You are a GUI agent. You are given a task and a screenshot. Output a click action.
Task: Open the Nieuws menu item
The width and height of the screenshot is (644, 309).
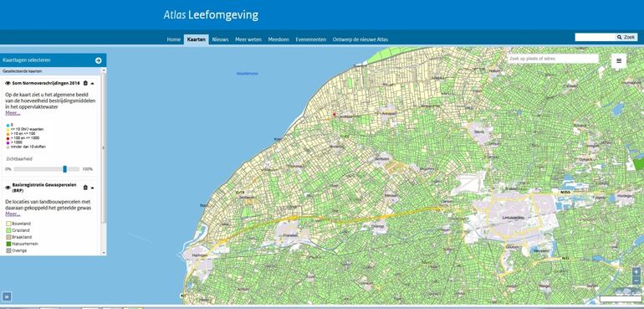click(220, 39)
